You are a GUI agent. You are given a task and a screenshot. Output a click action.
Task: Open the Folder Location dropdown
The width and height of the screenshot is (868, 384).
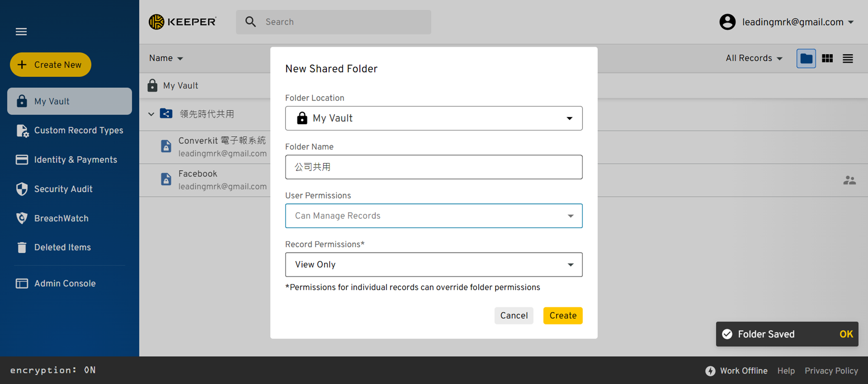pyautogui.click(x=434, y=118)
